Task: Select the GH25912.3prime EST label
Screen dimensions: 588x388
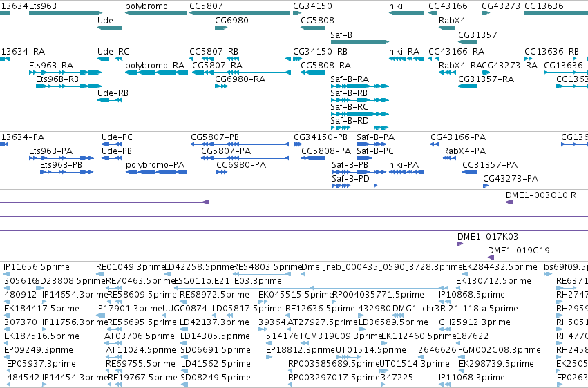Action: coord(475,322)
